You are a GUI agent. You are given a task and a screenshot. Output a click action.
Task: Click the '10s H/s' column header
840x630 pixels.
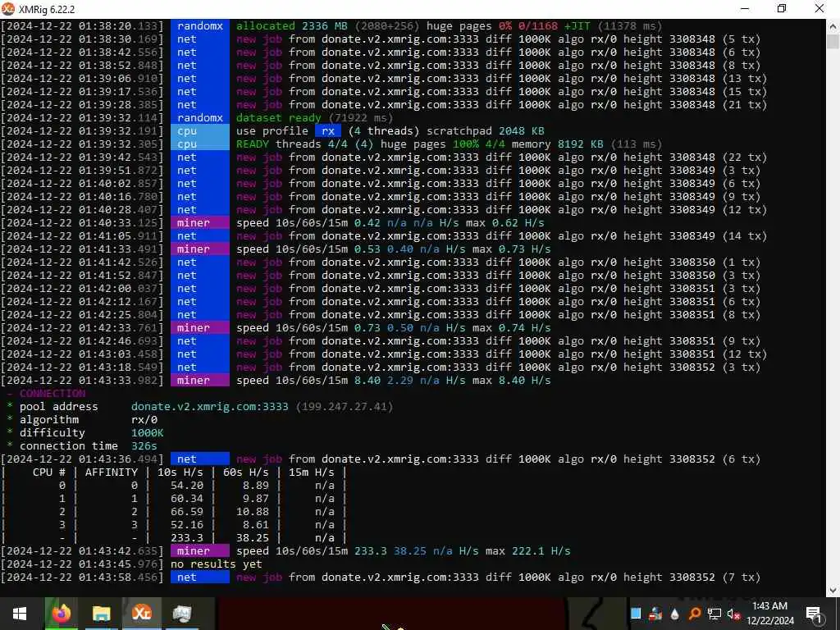tap(180, 472)
